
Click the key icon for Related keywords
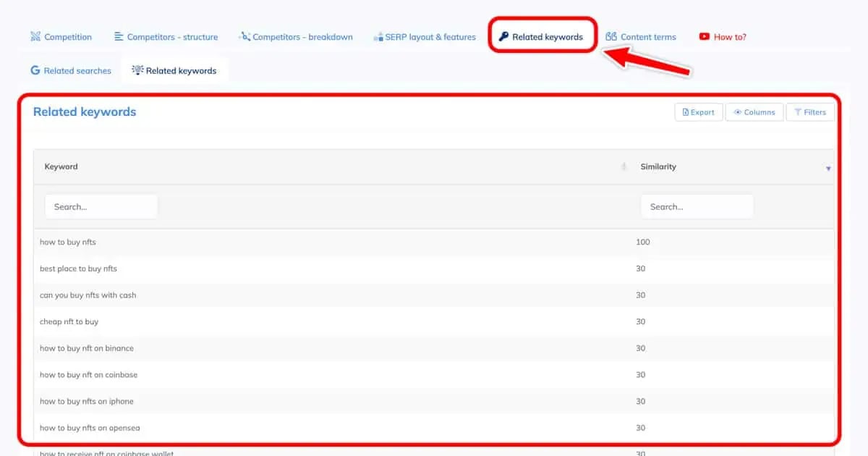(503, 37)
